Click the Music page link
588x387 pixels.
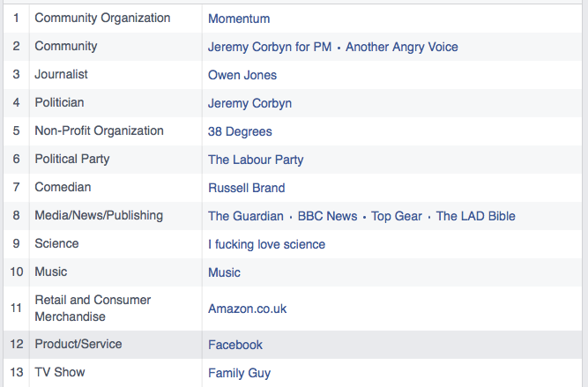(x=224, y=272)
